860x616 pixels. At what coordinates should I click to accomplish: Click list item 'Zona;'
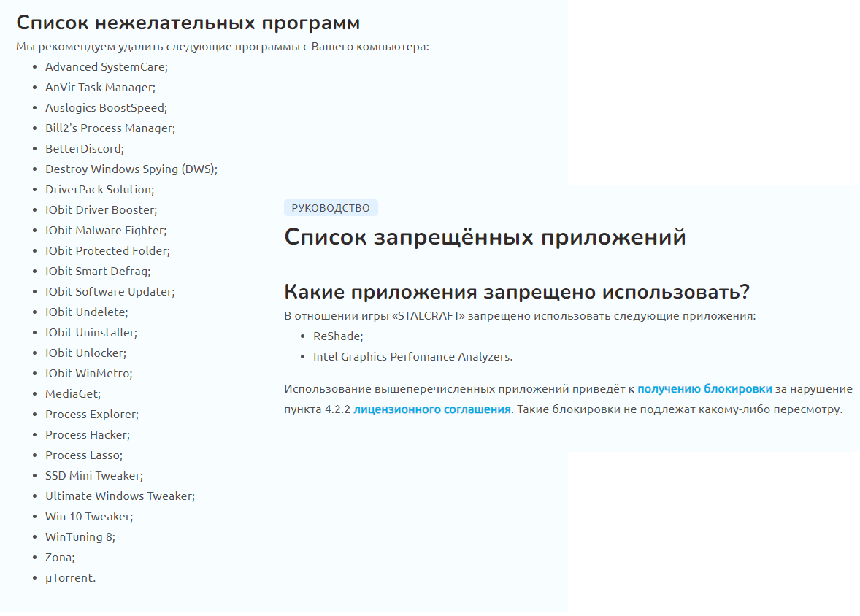point(60,558)
